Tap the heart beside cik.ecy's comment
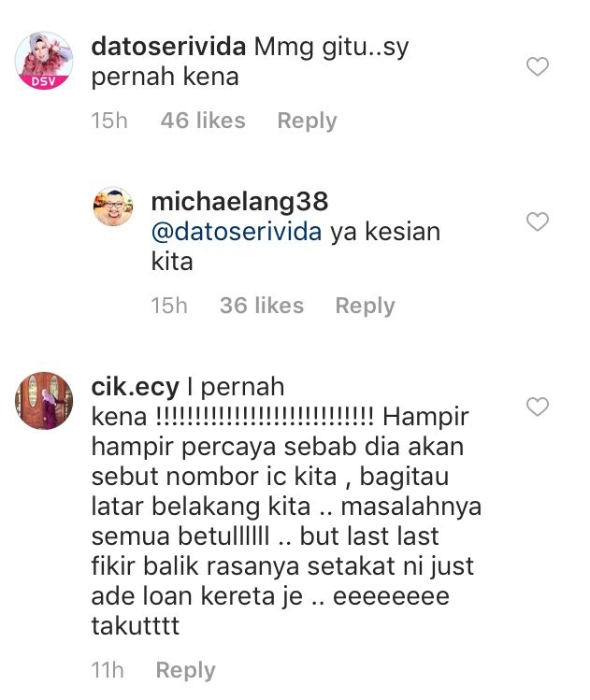Screen dimensions: 590x700 click(x=538, y=407)
